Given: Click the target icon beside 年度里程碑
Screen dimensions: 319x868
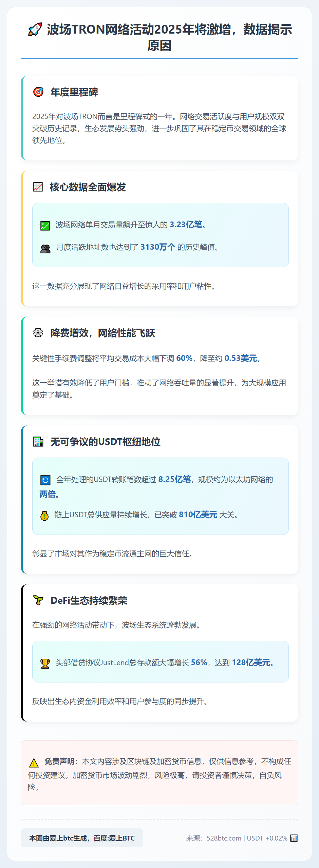Looking at the screenshot, I should point(38,92).
